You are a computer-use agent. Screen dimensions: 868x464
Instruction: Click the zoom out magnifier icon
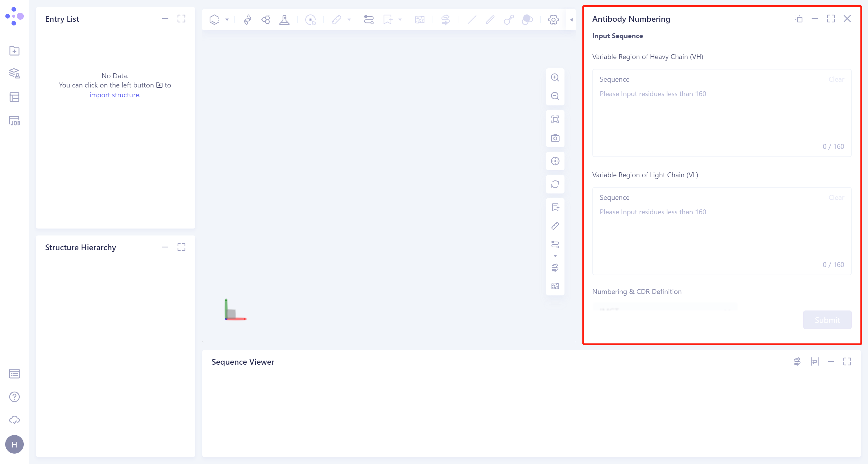click(555, 96)
